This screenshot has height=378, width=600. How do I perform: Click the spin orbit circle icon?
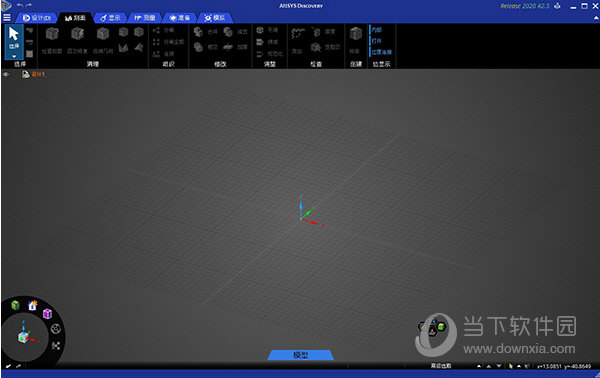click(x=56, y=329)
